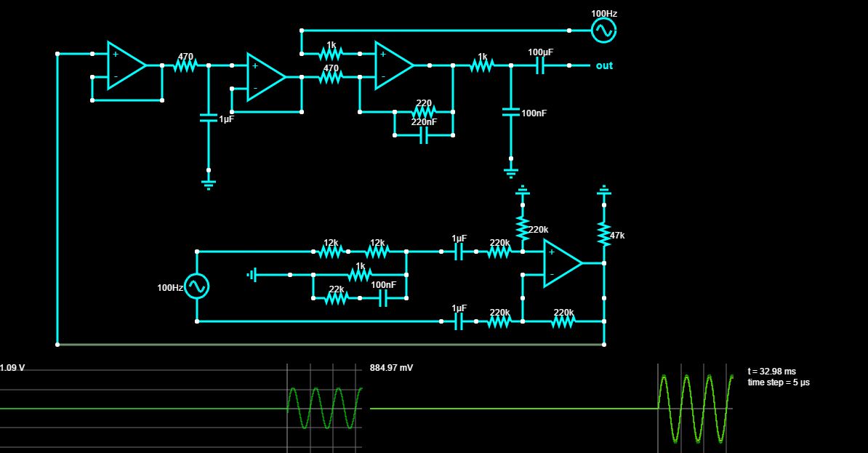Select the 12k resistor nearest the AC source

pyautogui.click(x=331, y=252)
